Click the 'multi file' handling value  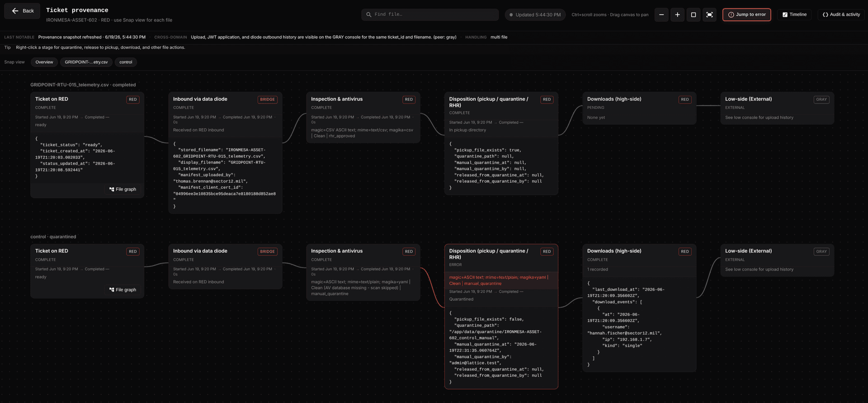499,37
